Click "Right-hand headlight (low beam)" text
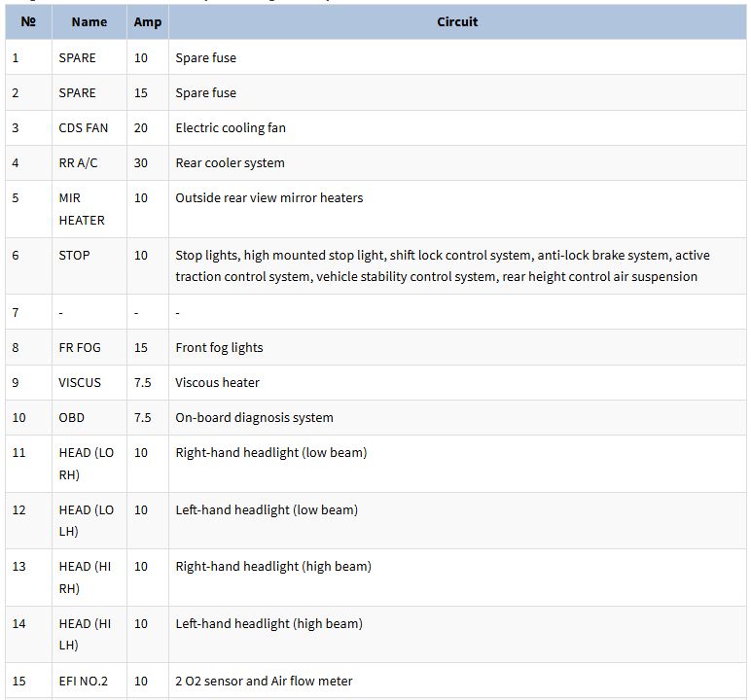The height and width of the screenshot is (700, 751). [271, 452]
